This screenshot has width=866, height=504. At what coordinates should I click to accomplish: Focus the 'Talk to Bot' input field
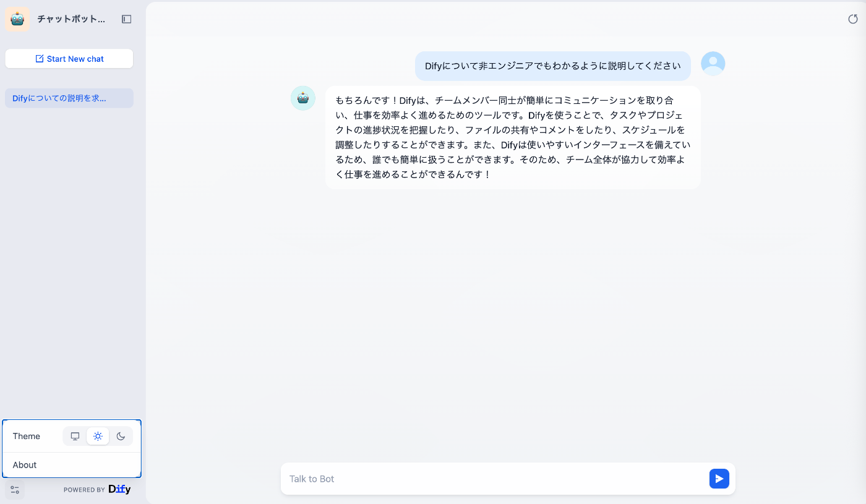pos(495,479)
